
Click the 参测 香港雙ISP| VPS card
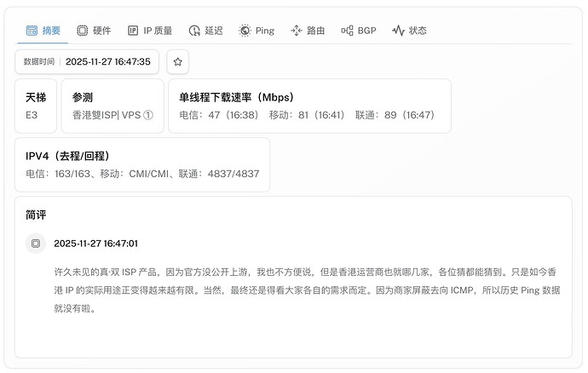[112, 106]
